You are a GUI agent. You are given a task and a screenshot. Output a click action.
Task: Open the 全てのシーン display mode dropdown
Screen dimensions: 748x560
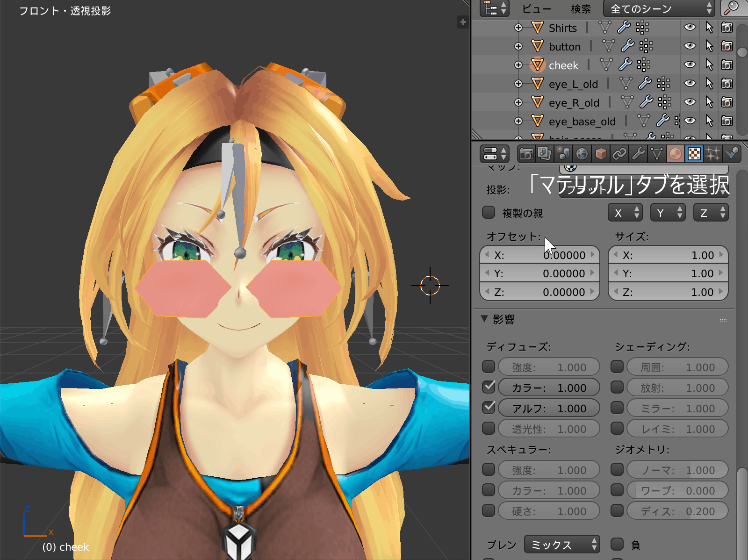tap(659, 9)
